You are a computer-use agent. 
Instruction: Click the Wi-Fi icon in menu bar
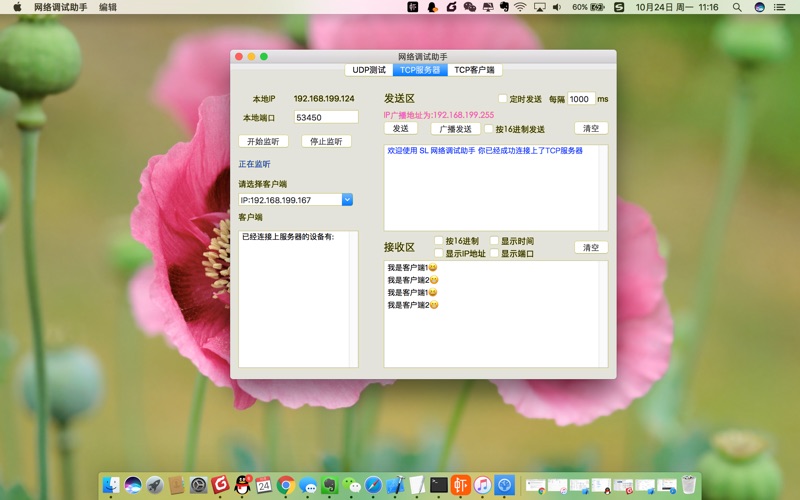520,7
